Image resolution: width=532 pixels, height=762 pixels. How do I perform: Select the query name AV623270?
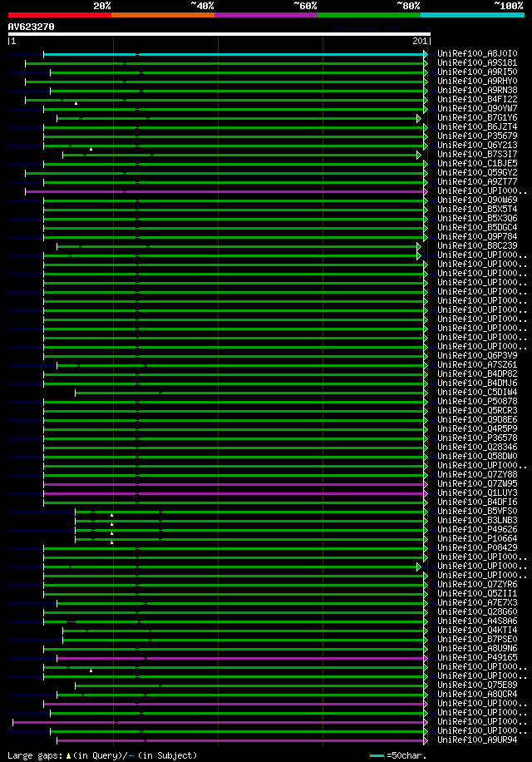tap(31, 27)
